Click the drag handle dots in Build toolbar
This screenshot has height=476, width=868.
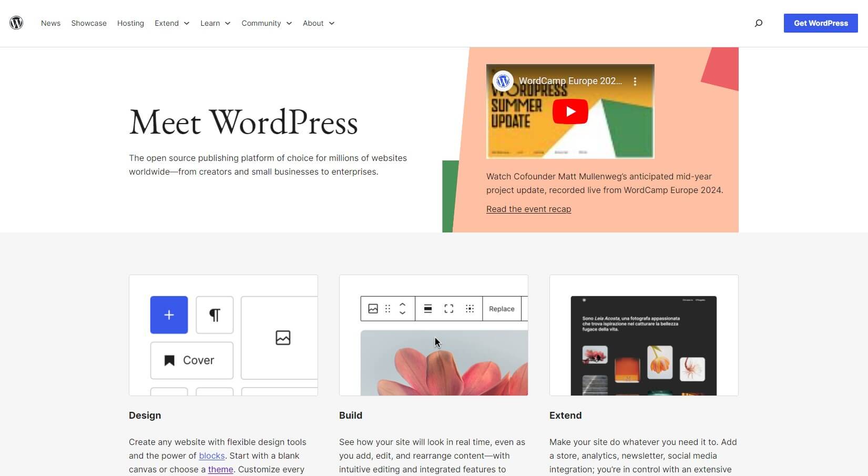[387, 309]
